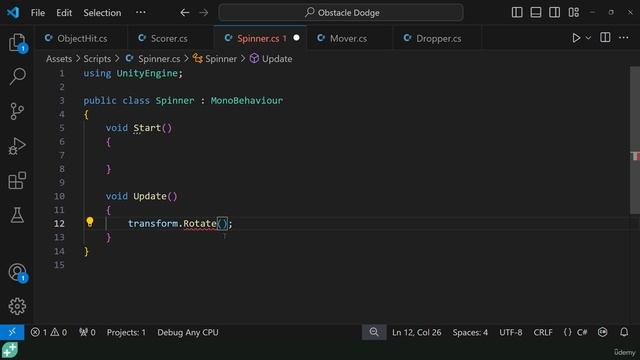Open the Selection menu
The width and height of the screenshot is (640, 360).
click(x=102, y=13)
